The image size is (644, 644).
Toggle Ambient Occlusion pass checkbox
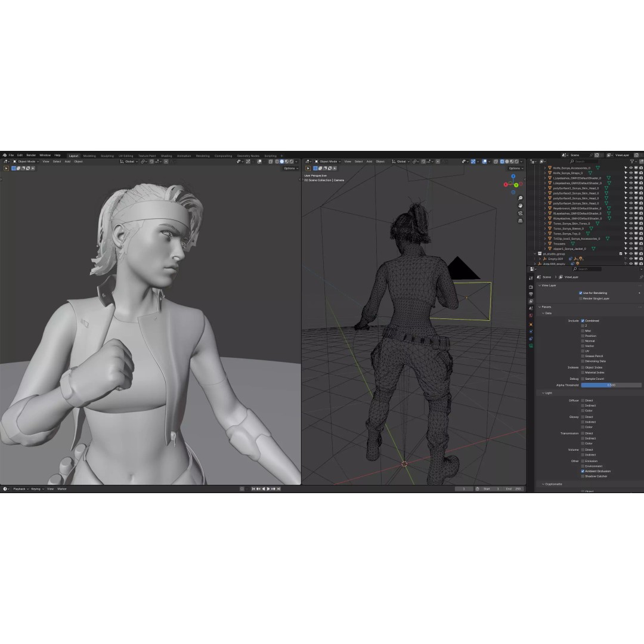(583, 471)
